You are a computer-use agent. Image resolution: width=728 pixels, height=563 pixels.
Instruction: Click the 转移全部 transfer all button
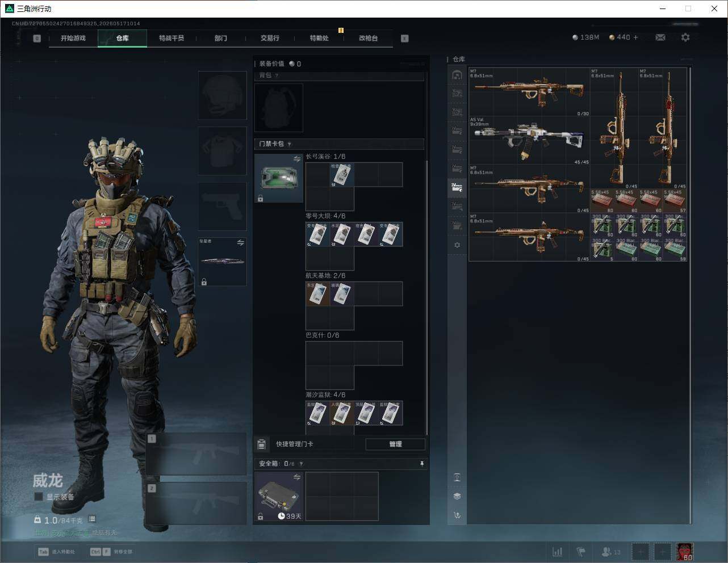[x=111, y=552]
